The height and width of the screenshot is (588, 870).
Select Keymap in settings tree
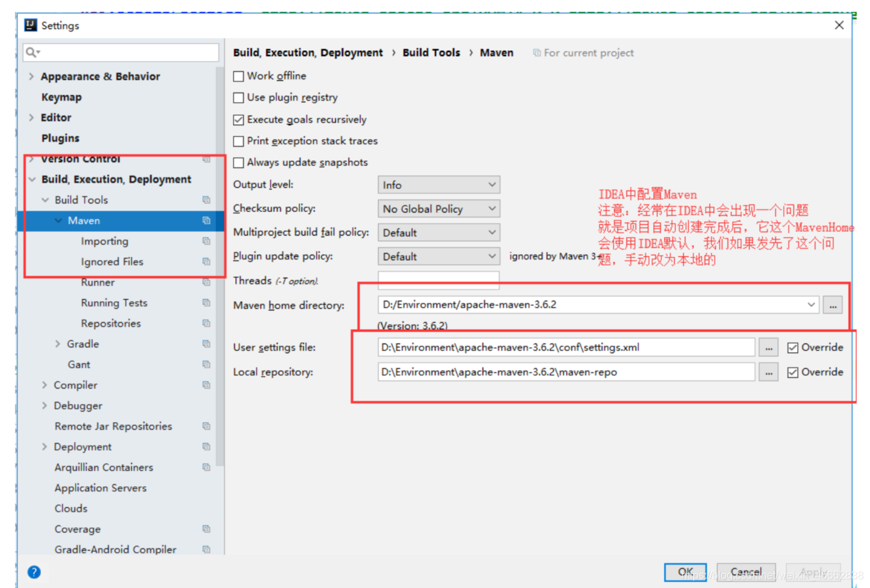click(x=61, y=97)
